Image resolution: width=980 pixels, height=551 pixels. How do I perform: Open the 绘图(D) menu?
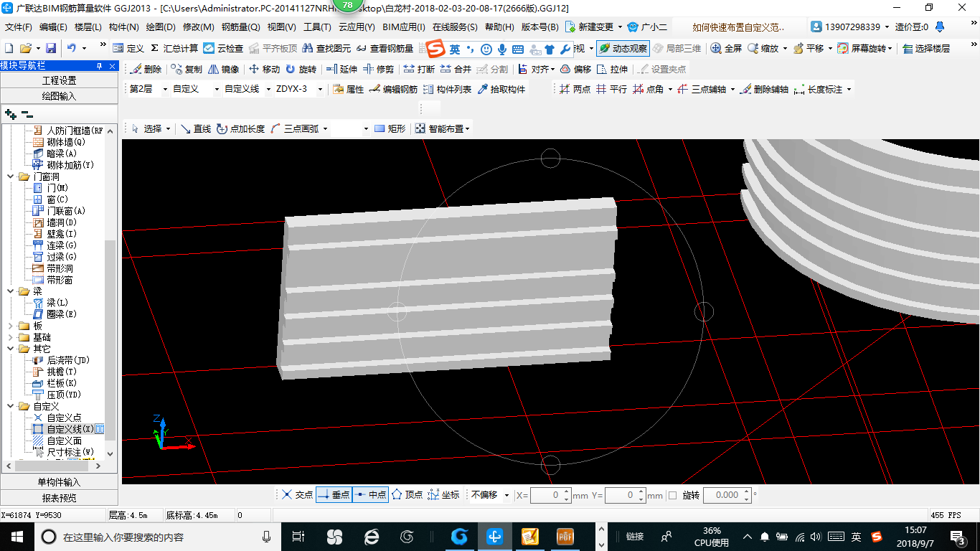[161, 27]
